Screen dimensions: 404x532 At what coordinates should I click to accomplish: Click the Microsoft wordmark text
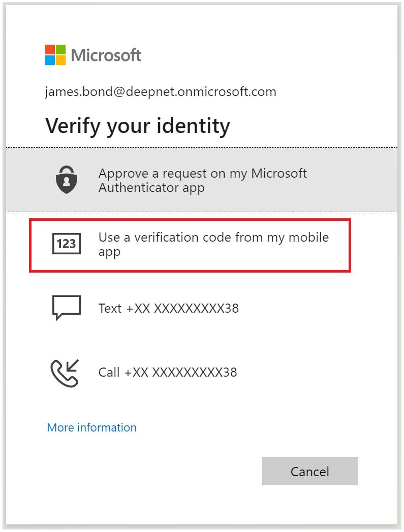tap(106, 55)
